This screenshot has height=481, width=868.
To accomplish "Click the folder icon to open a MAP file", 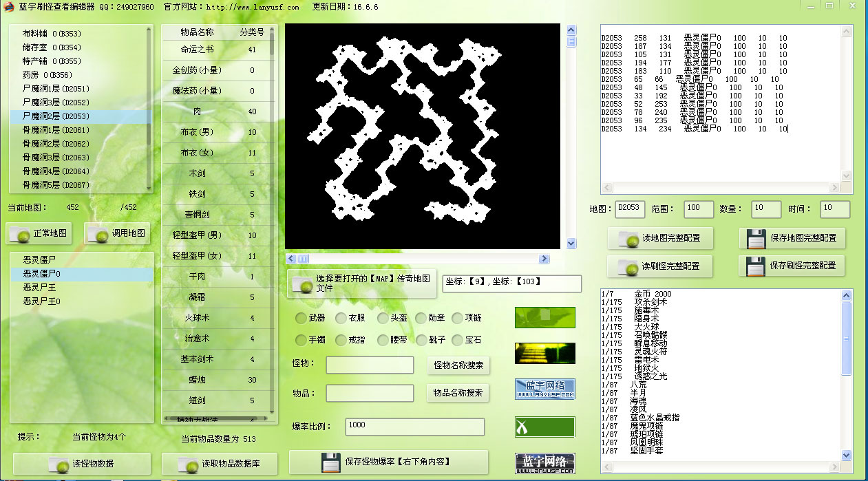I will point(302,284).
